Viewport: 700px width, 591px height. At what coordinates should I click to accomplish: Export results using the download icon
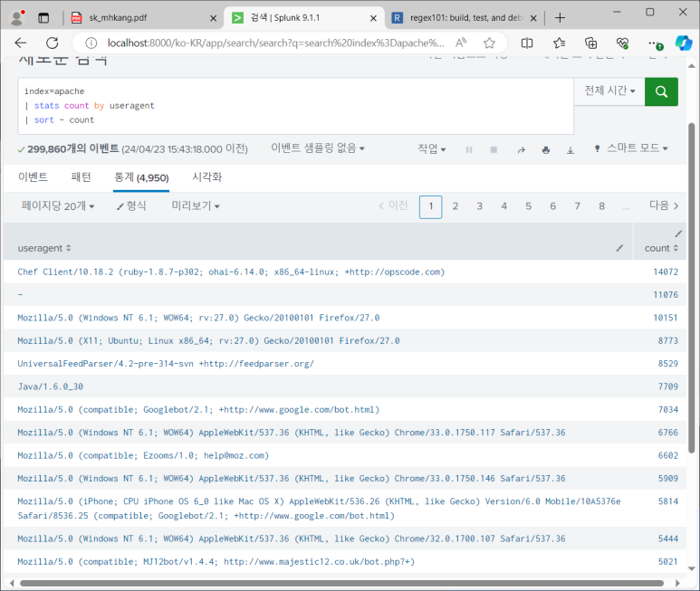tap(571, 150)
